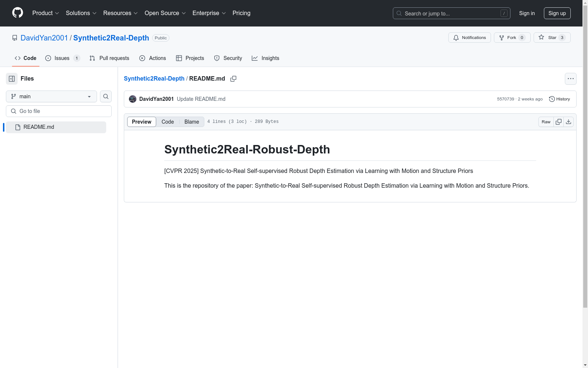Star the repository
Viewport: 588px width, 368px height.
click(x=552, y=38)
